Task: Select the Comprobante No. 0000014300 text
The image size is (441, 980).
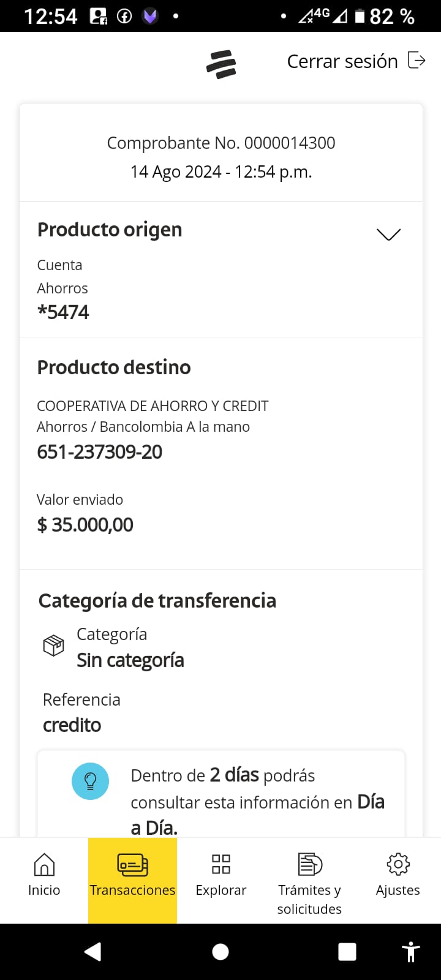Action: (221, 143)
